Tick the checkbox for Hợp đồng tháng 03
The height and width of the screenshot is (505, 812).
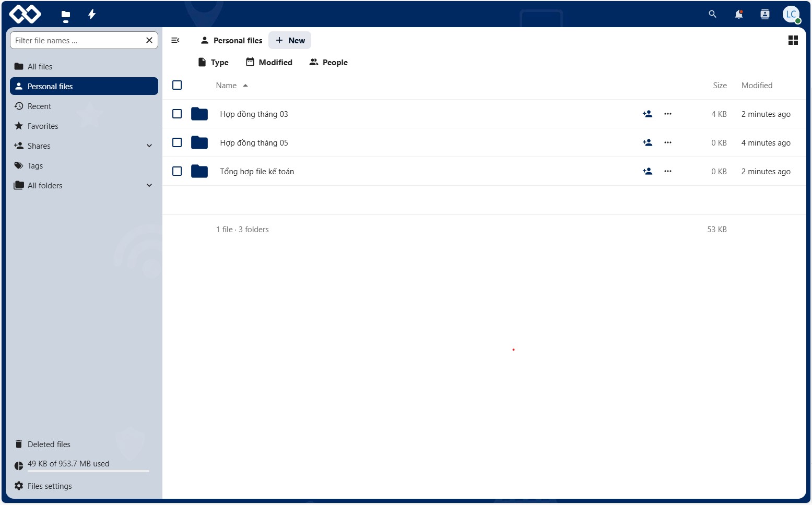(177, 114)
